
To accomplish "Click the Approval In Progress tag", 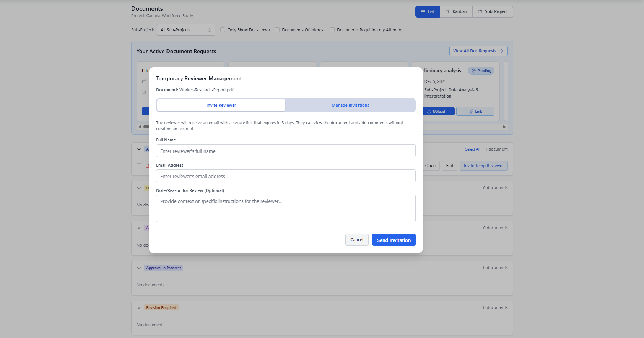I will click(x=164, y=268).
